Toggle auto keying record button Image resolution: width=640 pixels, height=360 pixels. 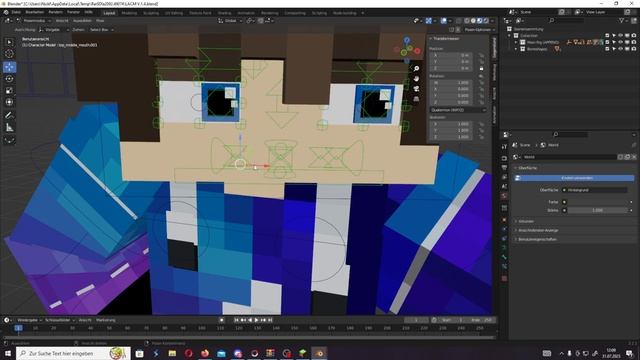(222, 320)
